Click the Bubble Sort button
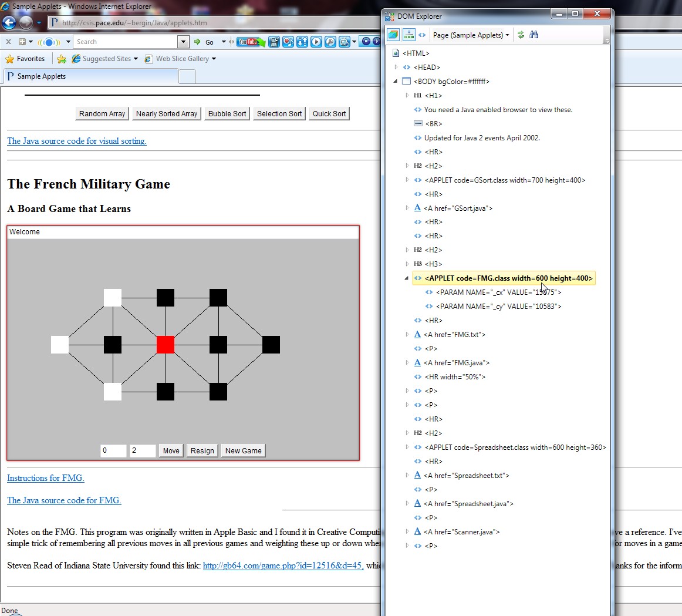 tap(227, 113)
